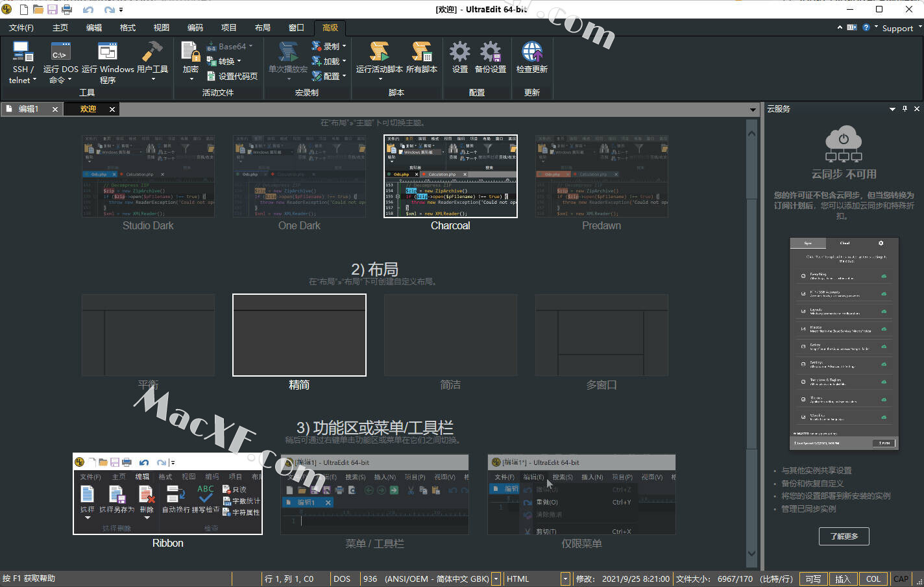Screen dimensions: 924x587
Task: Click the open folder icon in quick access toolbar
Action: pyautogui.click(x=38, y=10)
